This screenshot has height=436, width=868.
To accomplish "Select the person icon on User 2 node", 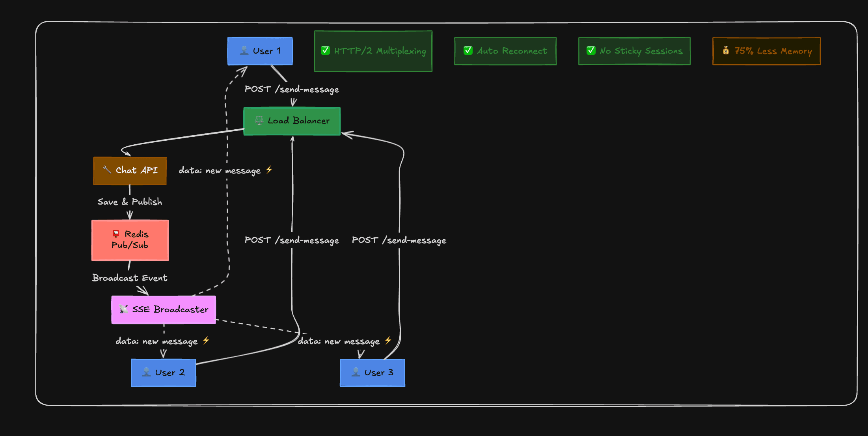I will [146, 373].
